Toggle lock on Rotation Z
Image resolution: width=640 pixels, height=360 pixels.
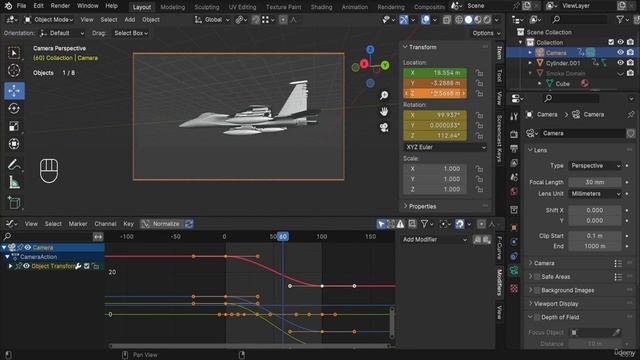[x=479, y=136]
